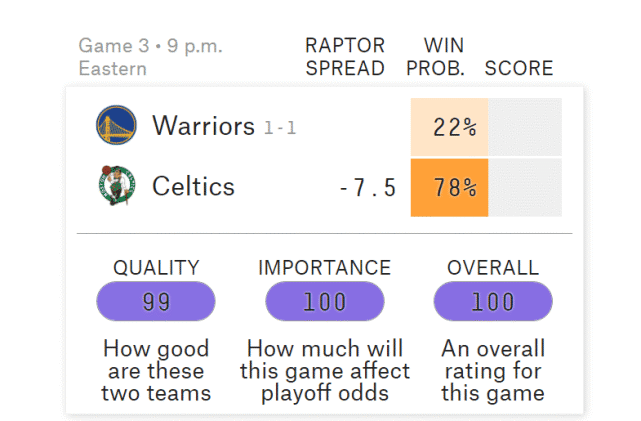This screenshot has width=641, height=421.
Task: Click the QUALITY heading label
Action: pos(156,268)
